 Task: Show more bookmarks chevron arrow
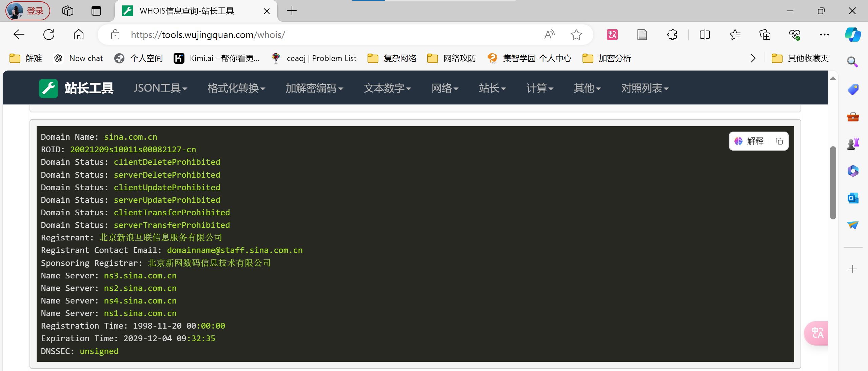(753, 58)
